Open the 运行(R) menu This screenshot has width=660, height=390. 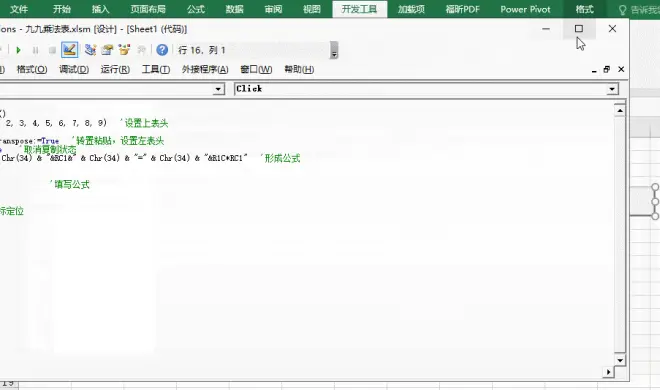tap(115, 69)
